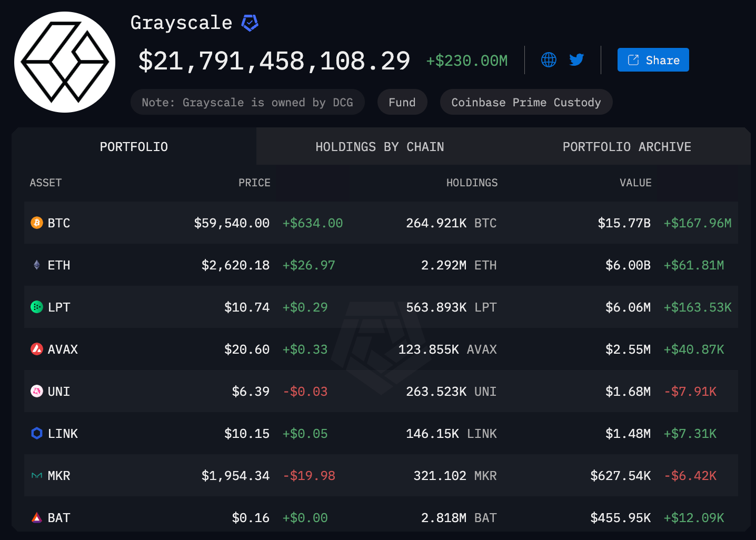Switch to the PORTFOLIO tab
This screenshot has height=540, width=756.
(134, 146)
